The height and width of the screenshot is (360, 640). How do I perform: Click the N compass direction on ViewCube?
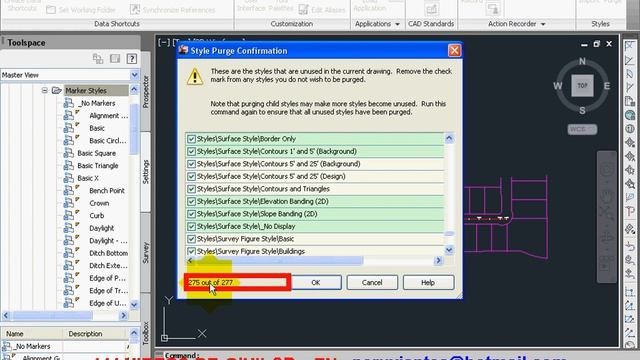(582, 62)
